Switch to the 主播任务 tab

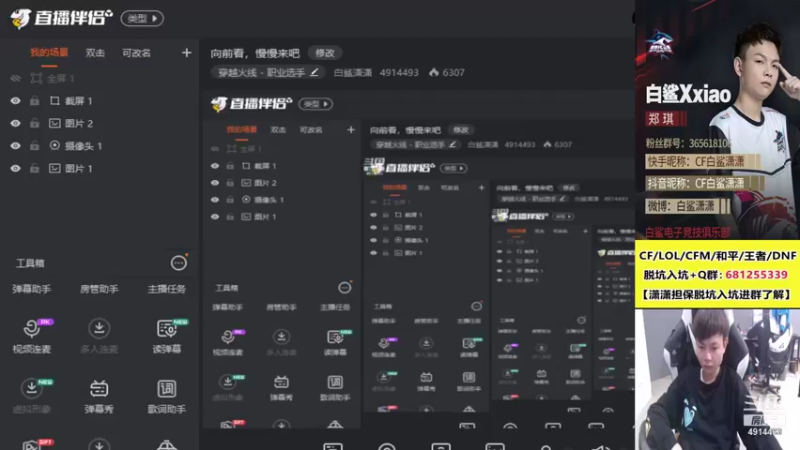166,289
